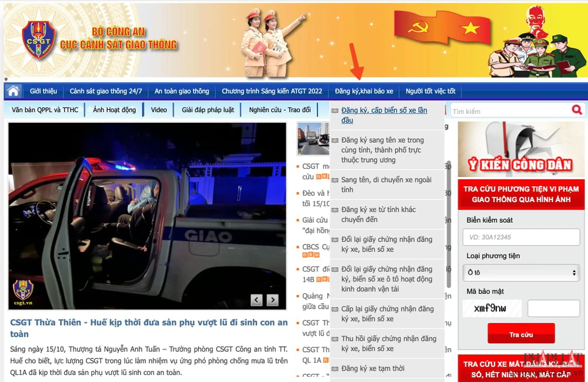Expand the Đăng ký, khai báo xe menu
This screenshot has width=588, height=382.
click(363, 91)
